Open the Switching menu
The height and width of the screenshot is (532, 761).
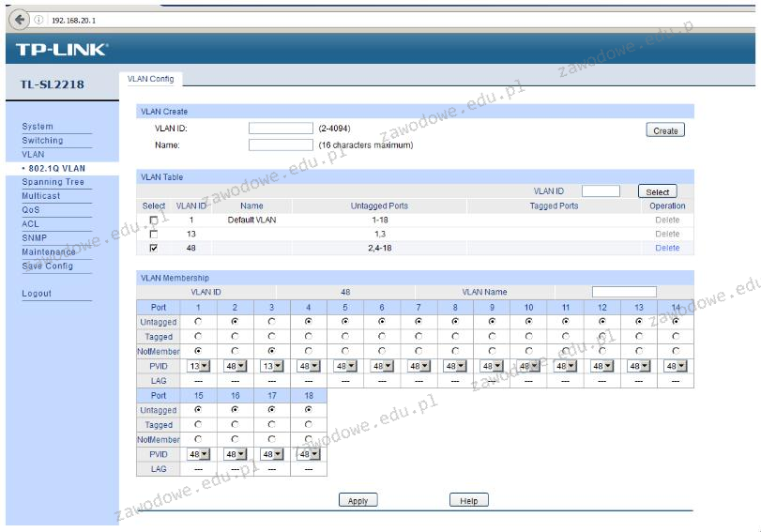[42, 141]
